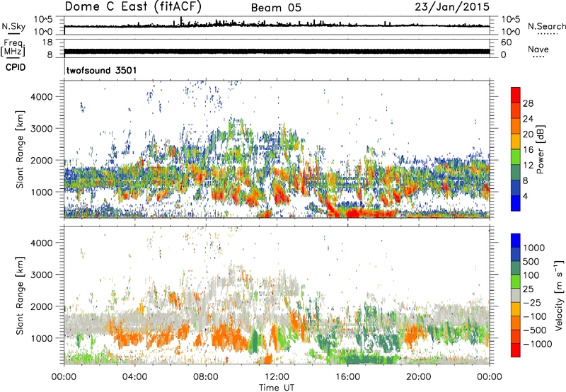Click the dotted line sample under N.Search
The image size is (566, 392).
pyautogui.click(x=547, y=34)
